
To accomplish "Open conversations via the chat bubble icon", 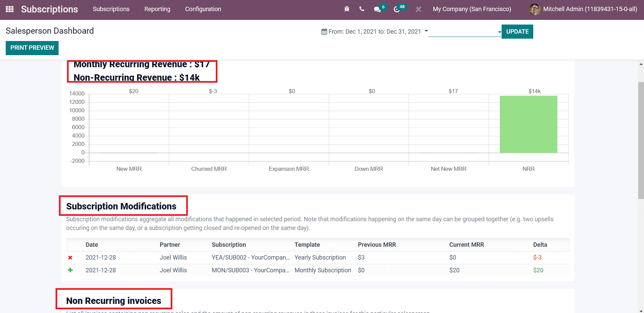I will pos(377,9).
